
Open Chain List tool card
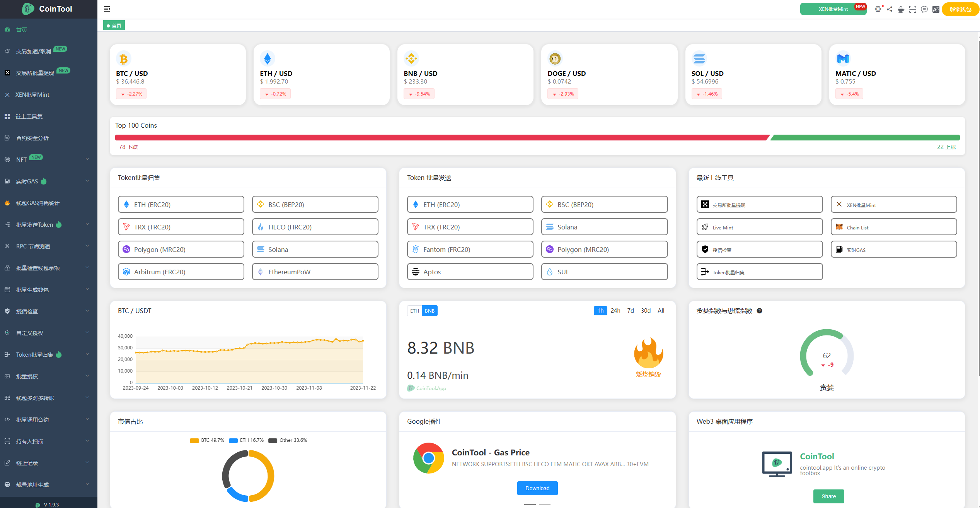[893, 227]
